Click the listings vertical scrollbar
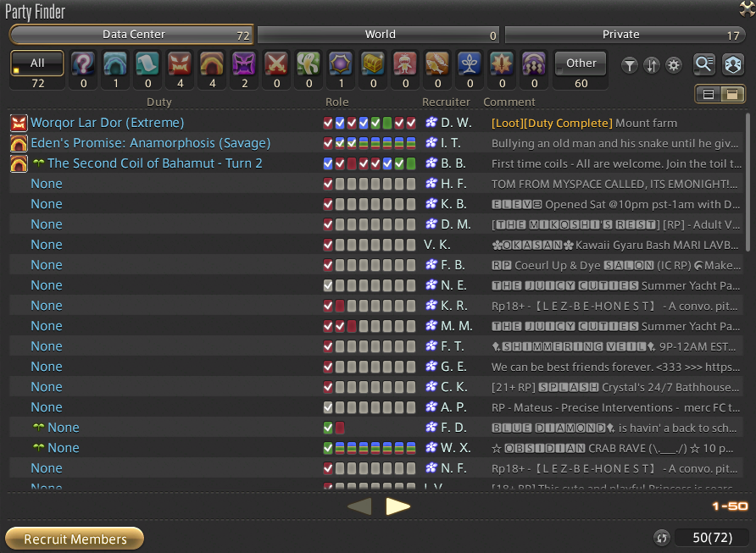 pyautogui.click(x=748, y=182)
